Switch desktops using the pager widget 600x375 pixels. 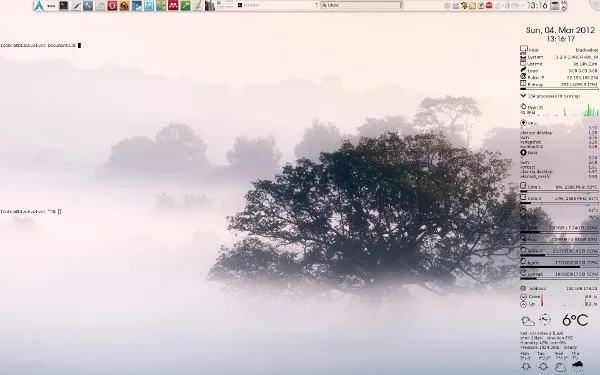click(225, 5)
